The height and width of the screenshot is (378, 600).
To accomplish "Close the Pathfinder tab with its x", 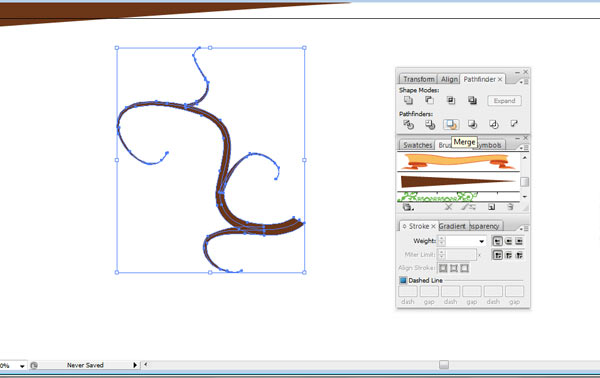I will 500,79.
